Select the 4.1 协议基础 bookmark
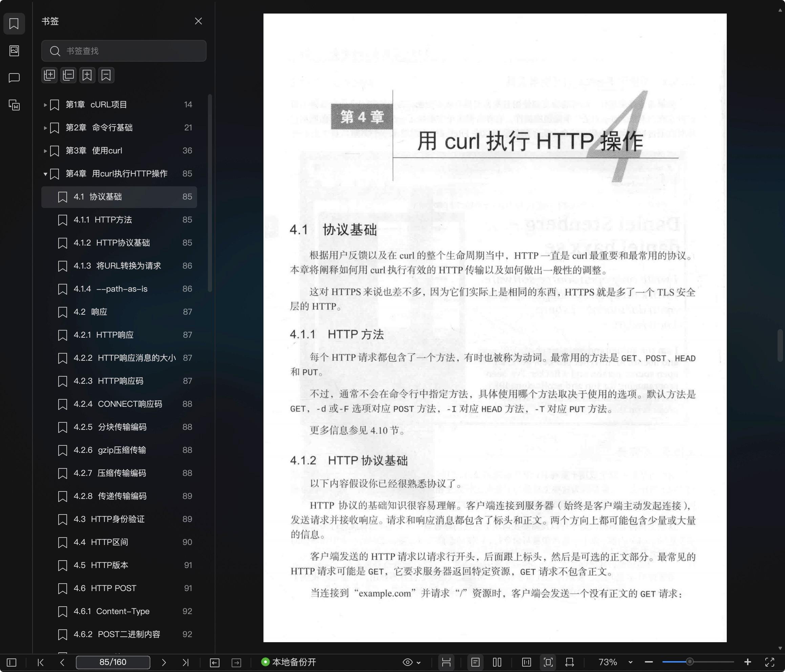Viewport: 785px width, 672px height. tap(119, 197)
